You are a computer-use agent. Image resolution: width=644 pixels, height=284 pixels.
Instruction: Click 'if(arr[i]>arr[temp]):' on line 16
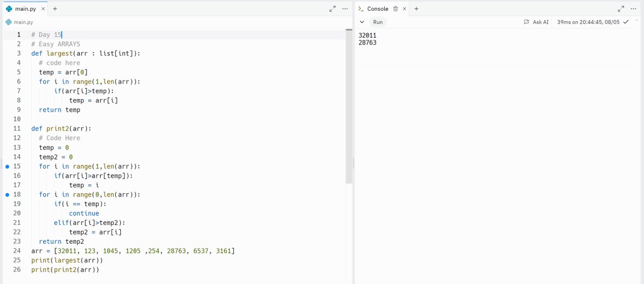[94, 176]
